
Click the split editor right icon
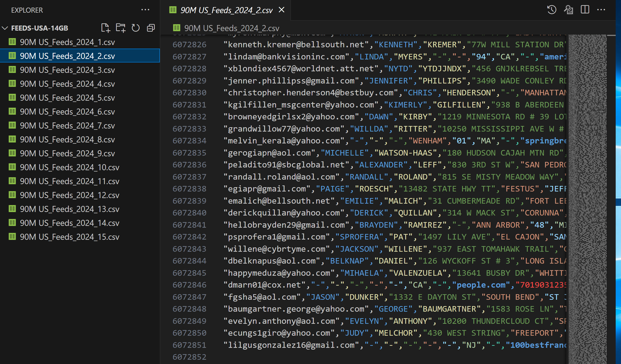pyautogui.click(x=585, y=10)
